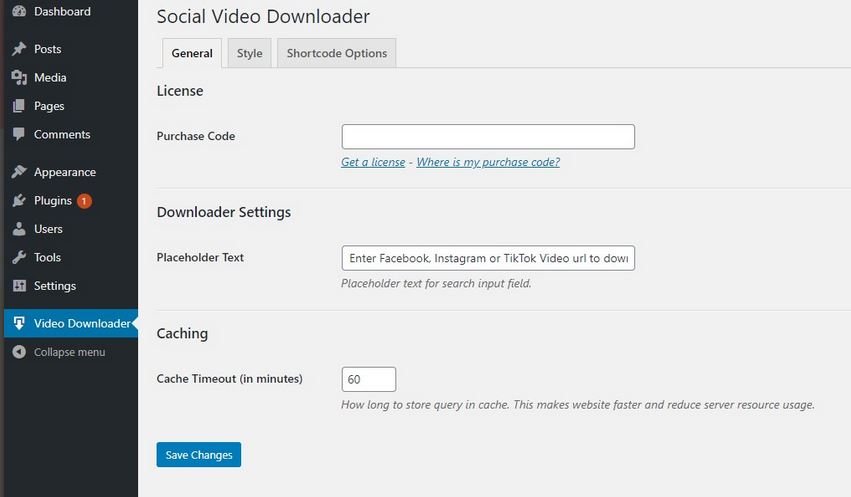851x497 pixels.
Task: Click the Media library icon
Action: click(19, 78)
